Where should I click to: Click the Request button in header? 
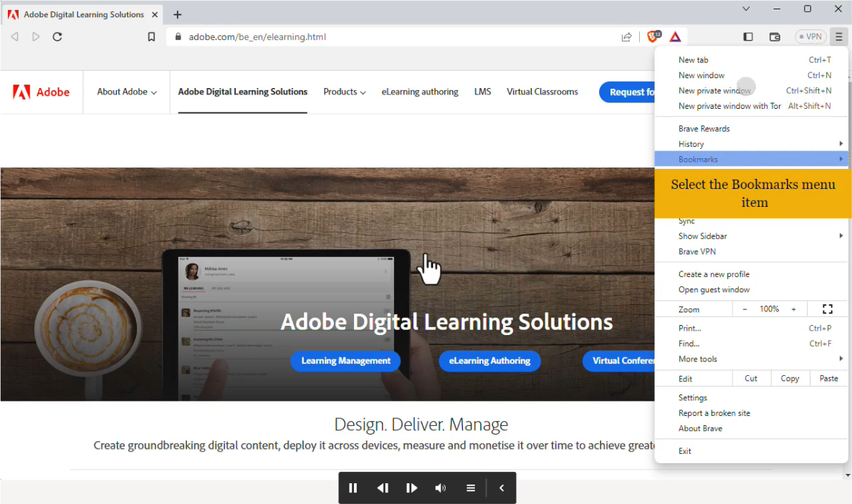click(x=627, y=92)
